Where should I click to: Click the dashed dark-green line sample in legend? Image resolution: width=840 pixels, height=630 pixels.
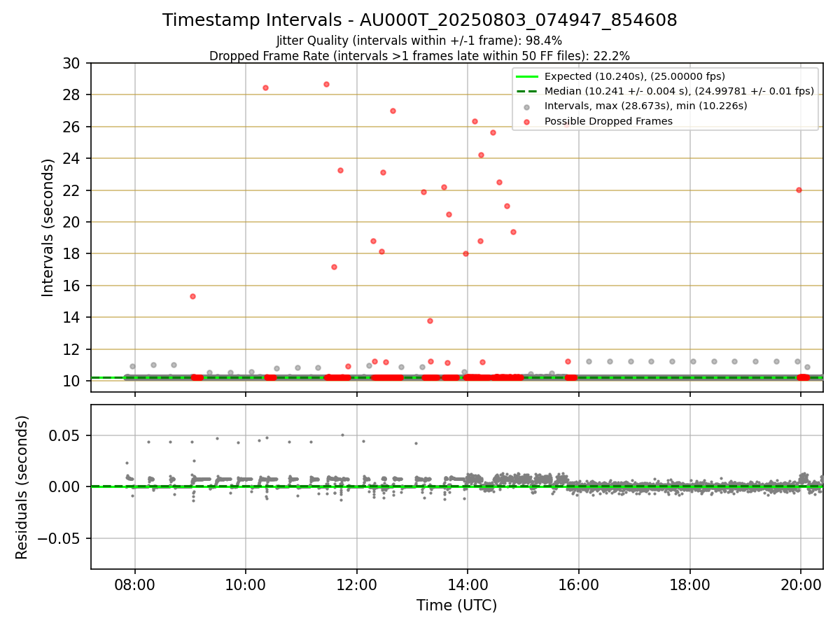pyautogui.click(x=527, y=91)
